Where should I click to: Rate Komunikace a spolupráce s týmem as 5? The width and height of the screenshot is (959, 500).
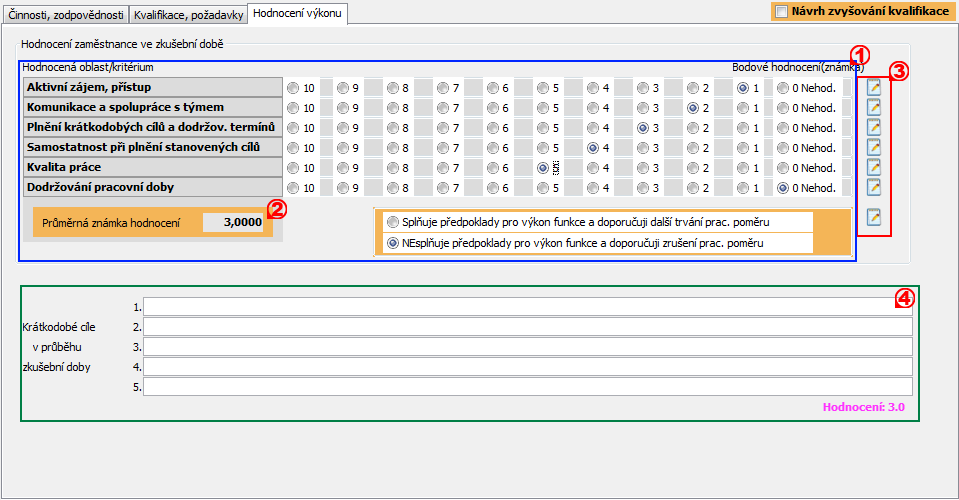(x=543, y=108)
